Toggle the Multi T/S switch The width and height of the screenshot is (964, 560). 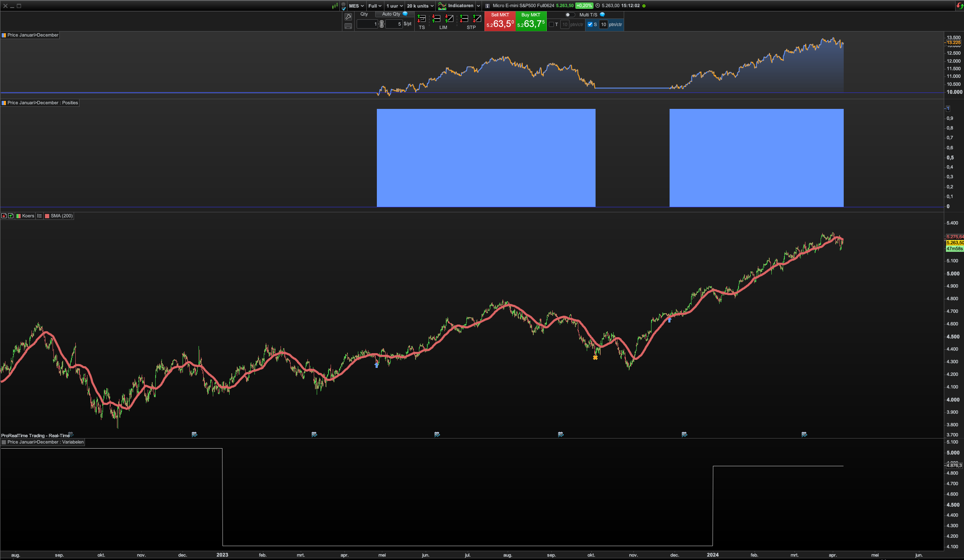pos(569,15)
